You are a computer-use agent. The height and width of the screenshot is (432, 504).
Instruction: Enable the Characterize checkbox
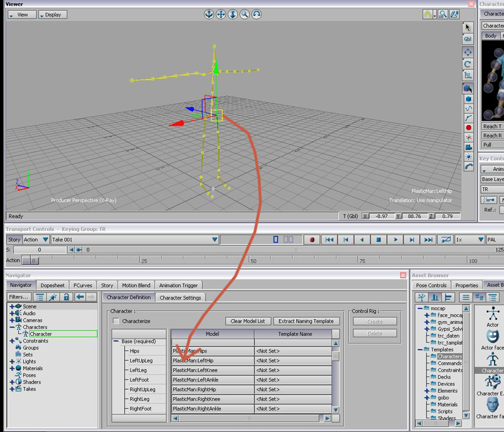116,321
